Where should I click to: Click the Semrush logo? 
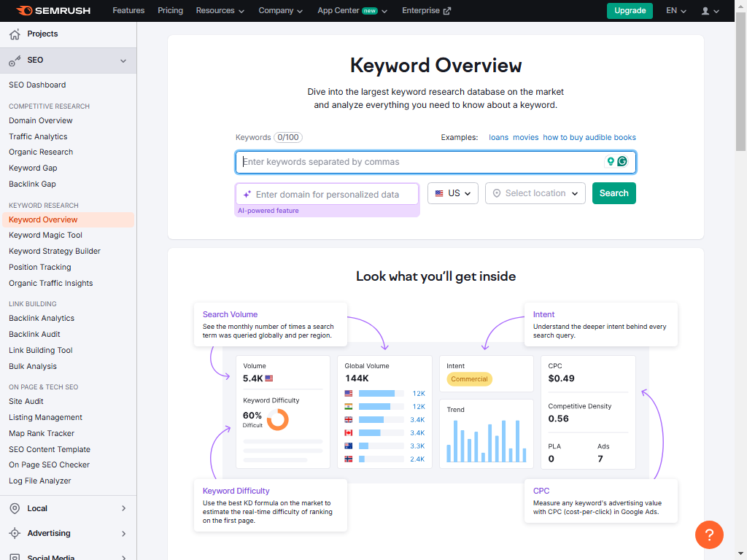point(53,10)
